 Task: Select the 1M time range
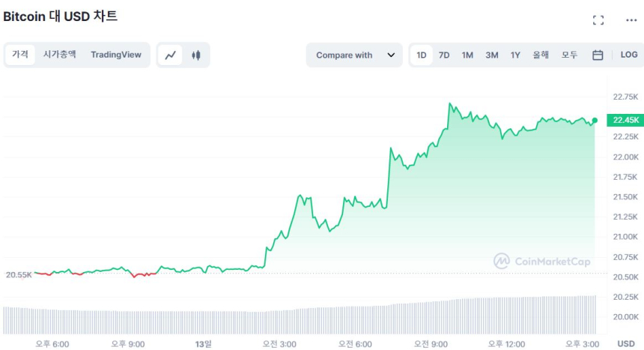467,55
